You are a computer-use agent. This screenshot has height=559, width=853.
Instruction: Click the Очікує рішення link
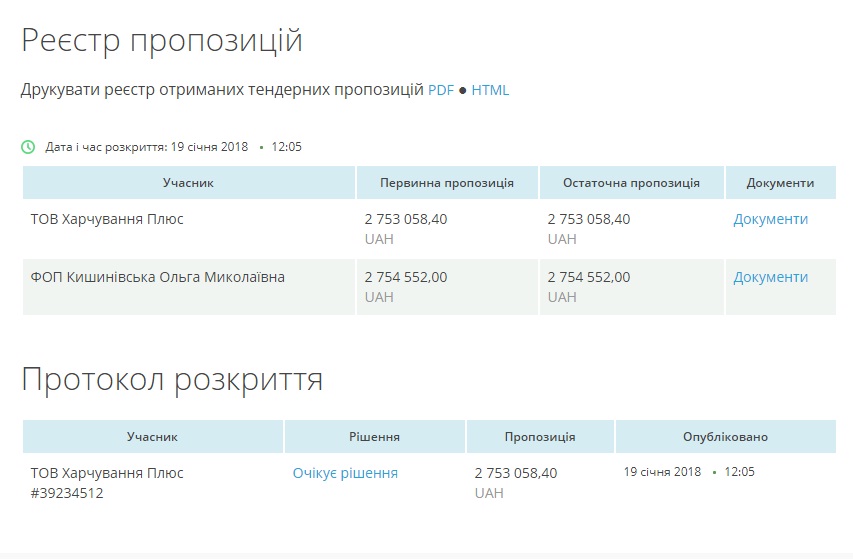tap(345, 473)
